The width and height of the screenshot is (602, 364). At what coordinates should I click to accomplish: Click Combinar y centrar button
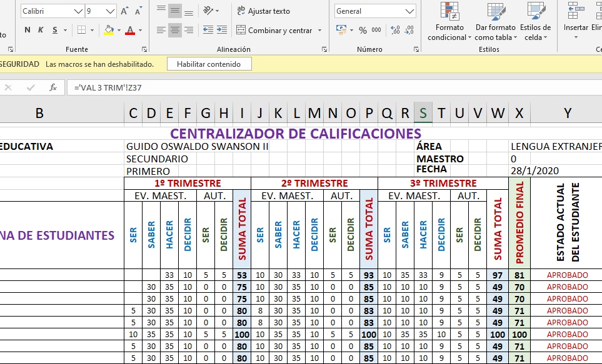click(274, 31)
